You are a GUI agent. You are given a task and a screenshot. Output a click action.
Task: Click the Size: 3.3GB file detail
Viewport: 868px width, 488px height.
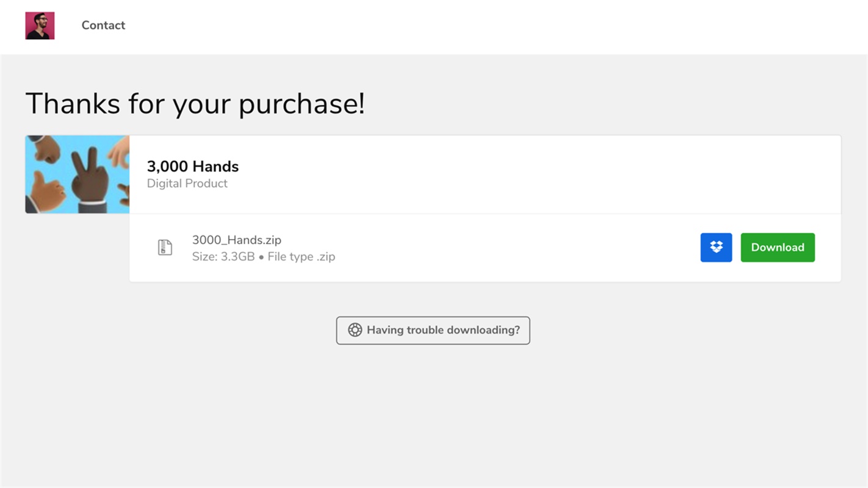[x=223, y=257]
